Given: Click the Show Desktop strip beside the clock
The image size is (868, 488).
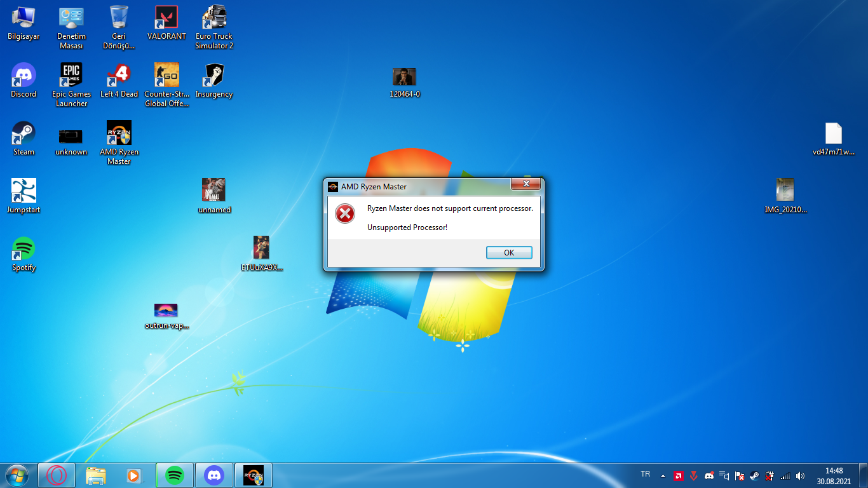Looking at the screenshot, I should 863,475.
